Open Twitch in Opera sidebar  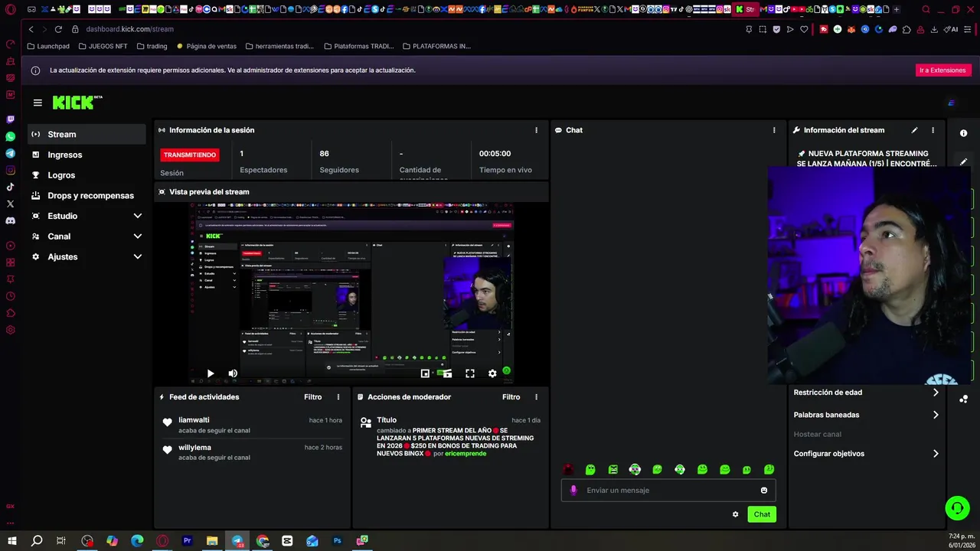click(x=11, y=119)
